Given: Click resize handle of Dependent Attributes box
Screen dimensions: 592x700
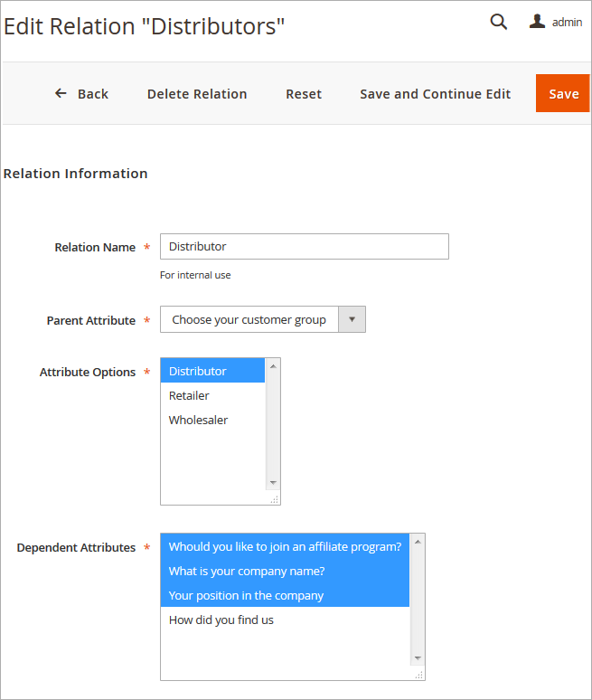Looking at the screenshot, I should point(418,675).
